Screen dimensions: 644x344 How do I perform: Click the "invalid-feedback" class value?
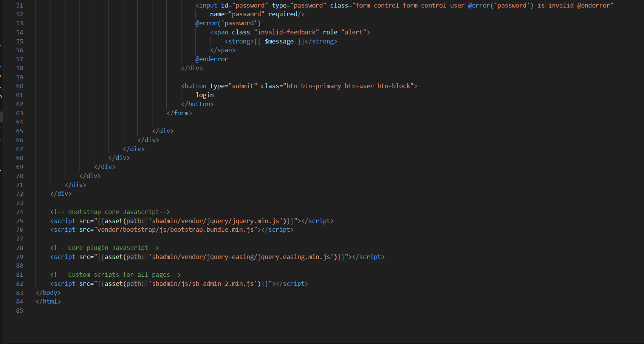tap(286, 32)
